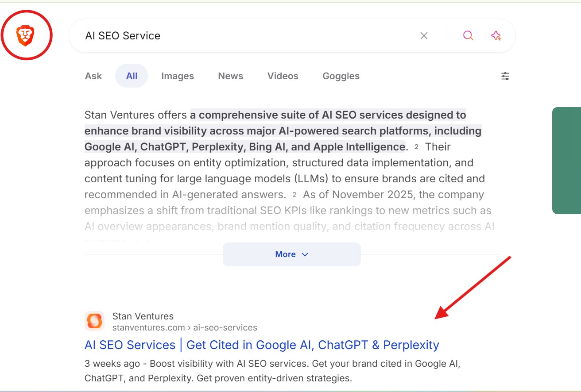The image size is (581, 392).
Task: Open the Goggles tab
Action: pos(341,76)
